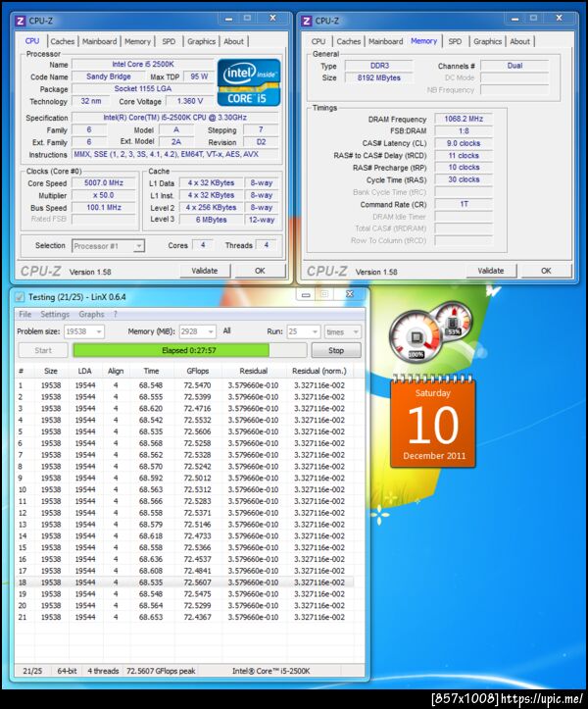Open the Caches tab in right CPU-Z window
Viewport: 588px width, 709px height.
(349, 41)
